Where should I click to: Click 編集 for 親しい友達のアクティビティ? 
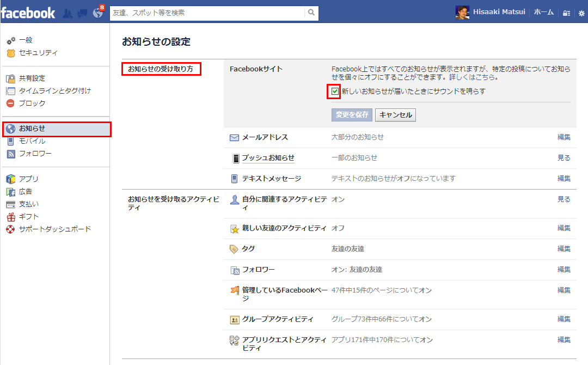tap(564, 228)
